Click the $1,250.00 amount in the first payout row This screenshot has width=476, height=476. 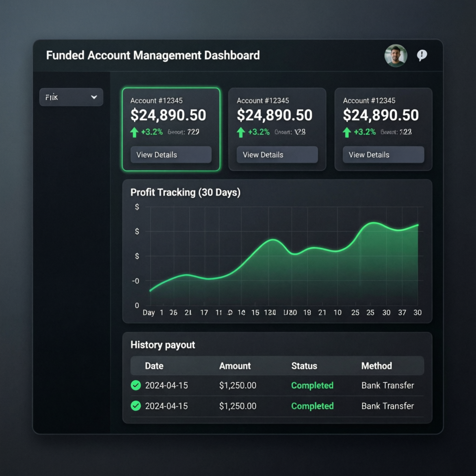click(238, 385)
